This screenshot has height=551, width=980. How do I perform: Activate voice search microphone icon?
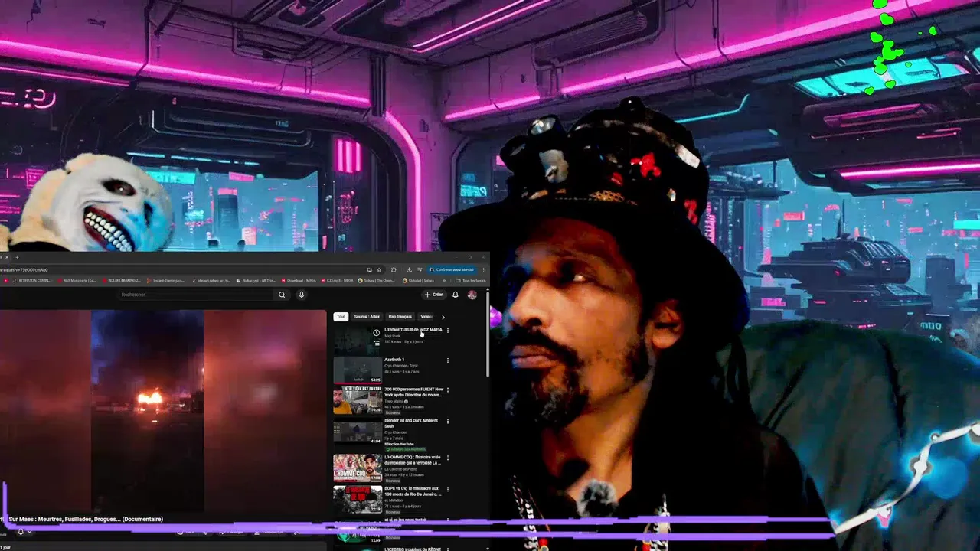301,295
